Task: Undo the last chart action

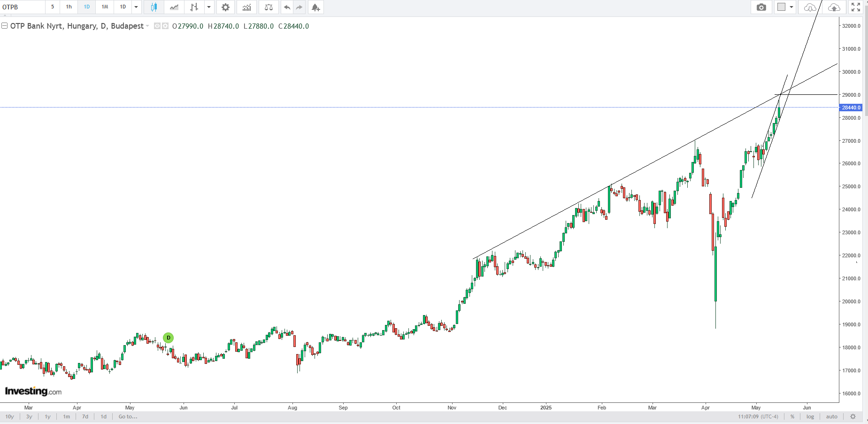Action: pyautogui.click(x=287, y=7)
